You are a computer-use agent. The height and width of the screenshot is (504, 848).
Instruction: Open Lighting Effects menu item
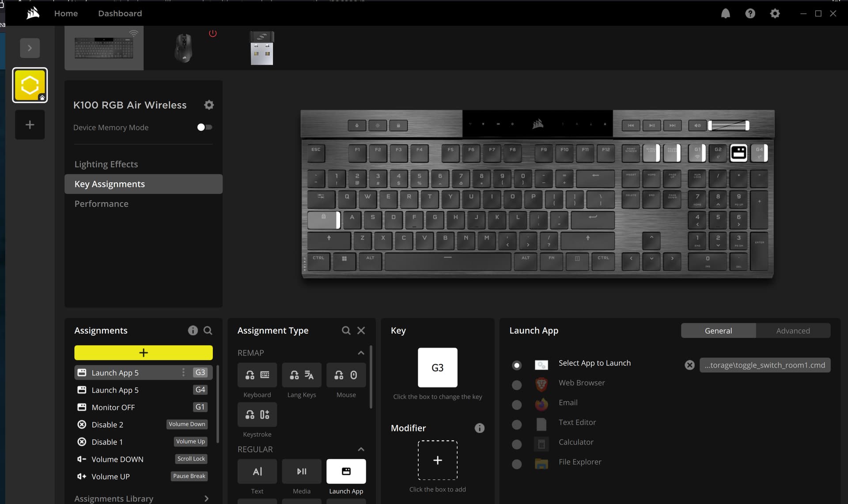(106, 164)
